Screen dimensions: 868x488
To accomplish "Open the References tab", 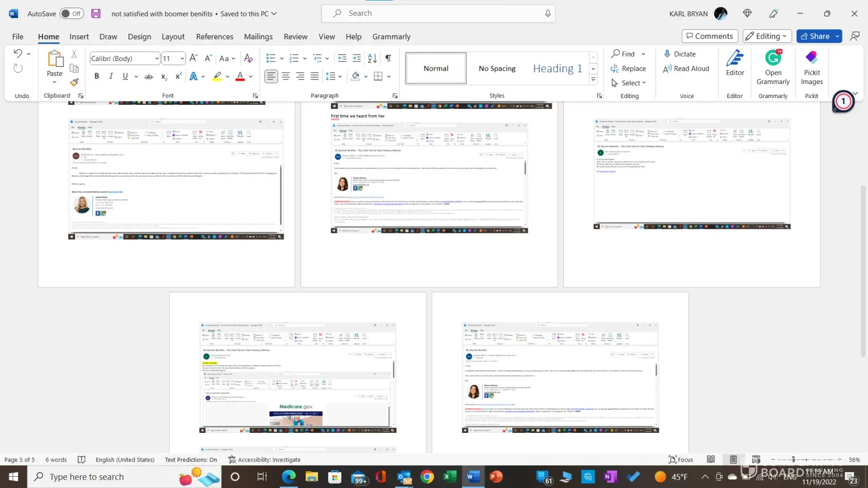I will click(214, 37).
